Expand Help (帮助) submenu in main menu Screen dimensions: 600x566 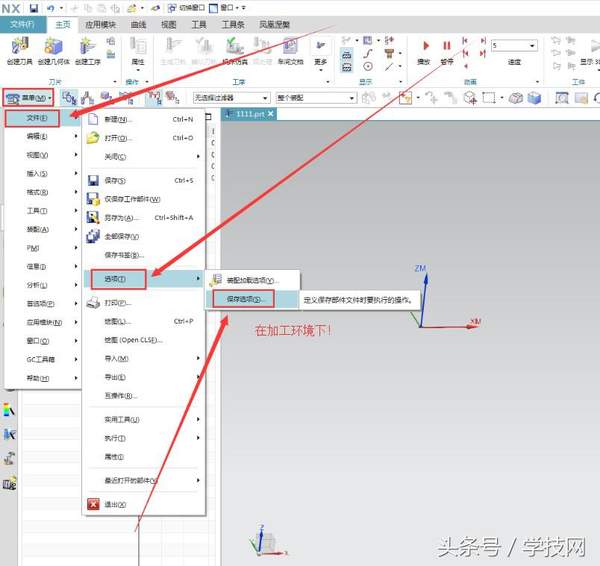click(42, 378)
